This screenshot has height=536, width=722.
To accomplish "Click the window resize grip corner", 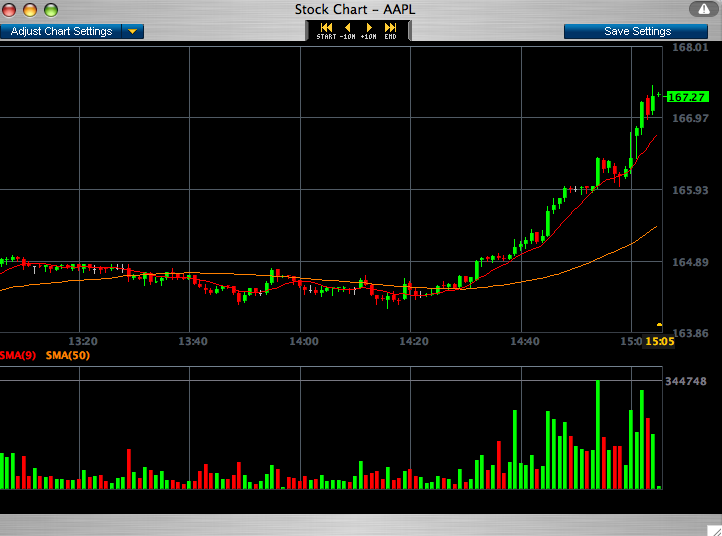I will tap(714, 530).
